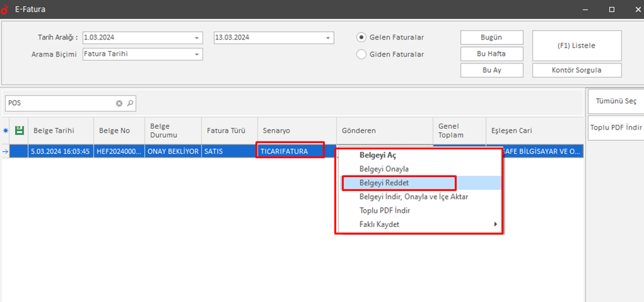The height and width of the screenshot is (302, 644).
Task: Click the Toplu PDF İndir side button
Action: tap(615, 127)
